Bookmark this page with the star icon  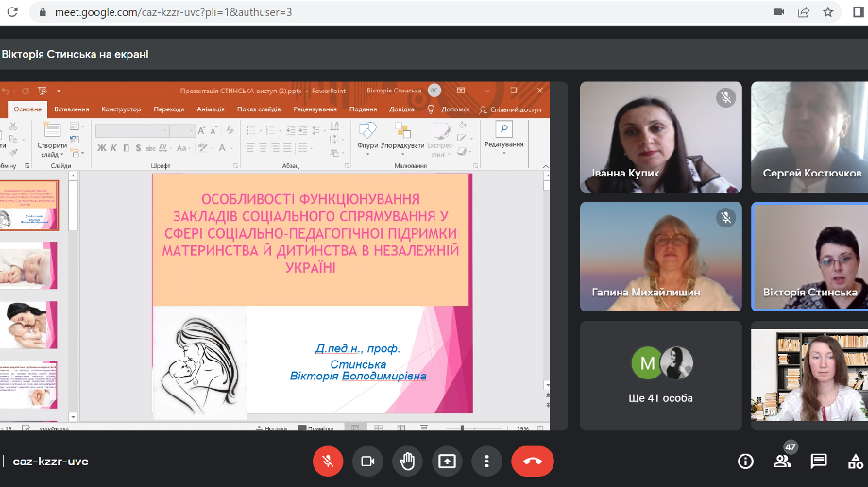(x=828, y=12)
